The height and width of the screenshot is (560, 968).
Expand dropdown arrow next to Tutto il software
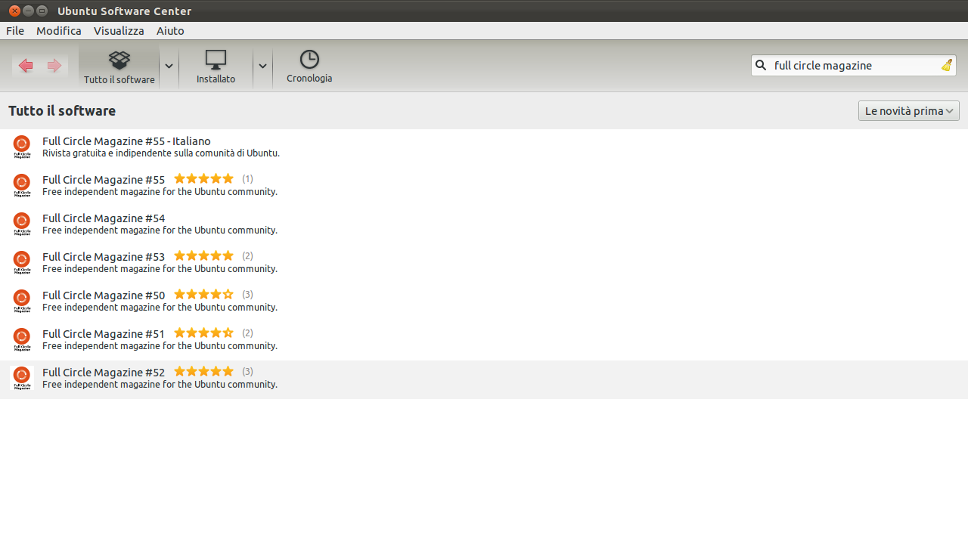click(169, 67)
